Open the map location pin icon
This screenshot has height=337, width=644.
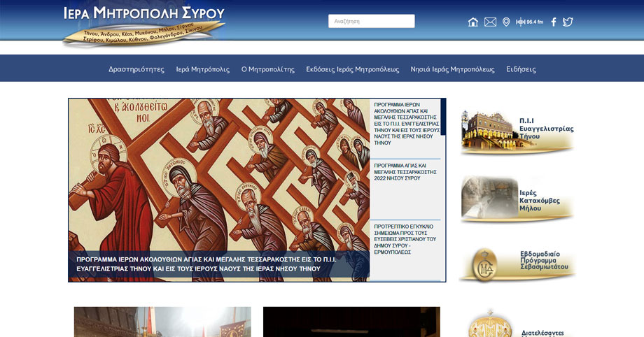tap(506, 22)
